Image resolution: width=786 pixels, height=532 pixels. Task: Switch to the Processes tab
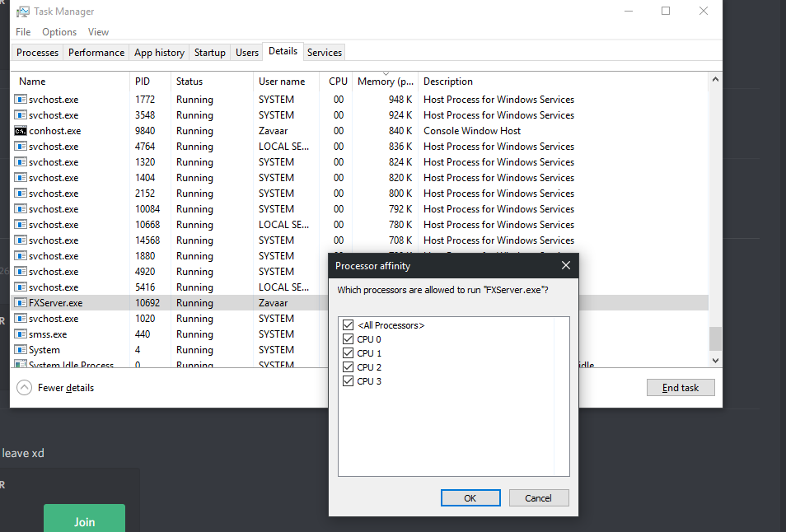38,53
